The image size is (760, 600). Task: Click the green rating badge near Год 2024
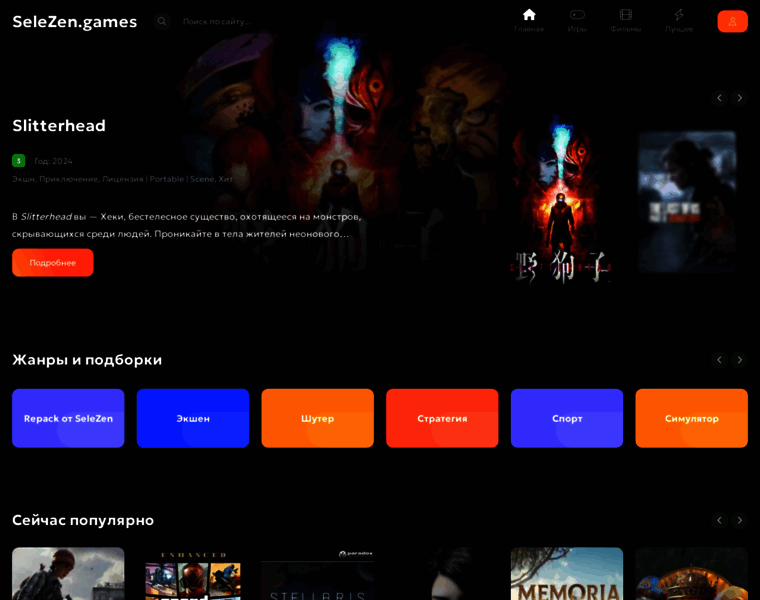(18, 160)
